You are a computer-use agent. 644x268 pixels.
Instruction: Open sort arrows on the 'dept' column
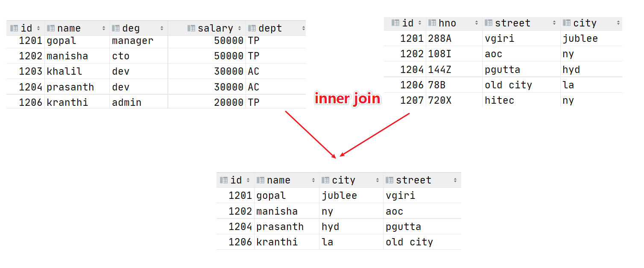click(303, 28)
